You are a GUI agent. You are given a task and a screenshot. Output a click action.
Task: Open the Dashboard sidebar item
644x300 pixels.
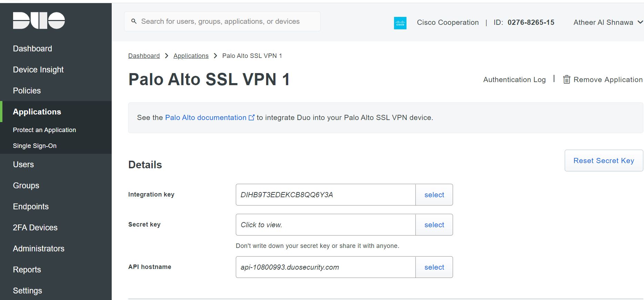[x=32, y=49]
